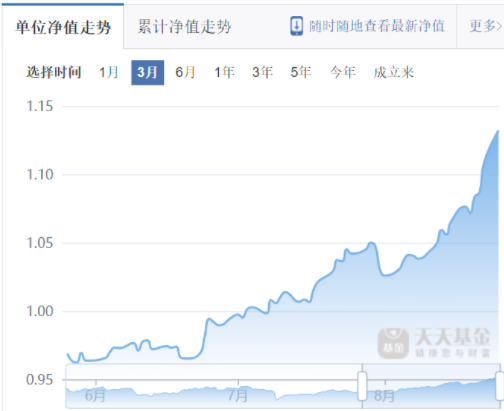Viewport: 504px width, 411px height.
Task: Click the 更多> link
Action: (485, 26)
